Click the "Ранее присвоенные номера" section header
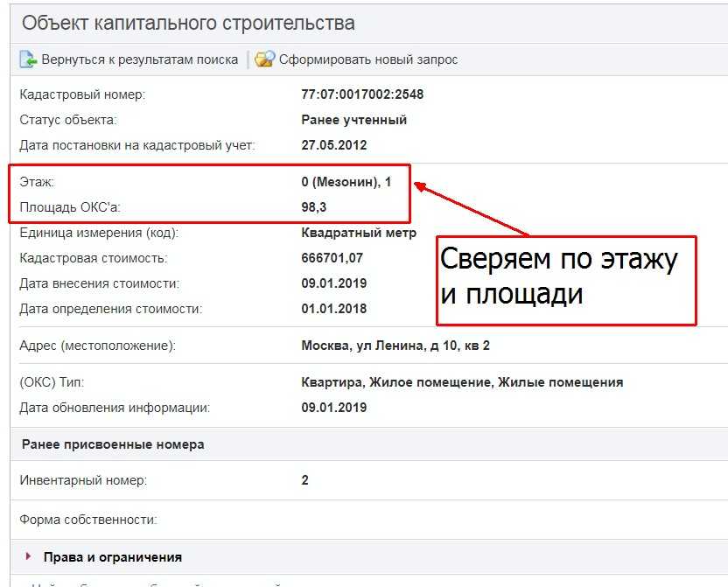This screenshot has width=728, height=587. 113,444
